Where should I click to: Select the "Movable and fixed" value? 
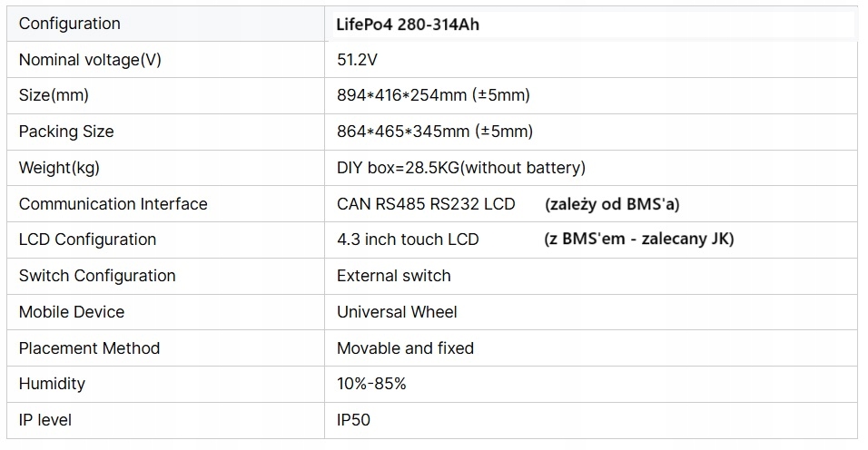point(405,348)
